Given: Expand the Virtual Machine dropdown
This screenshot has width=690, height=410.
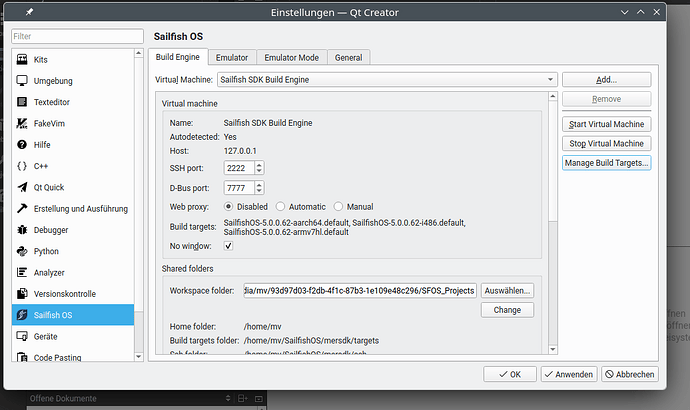Looking at the screenshot, I should (x=550, y=79).
